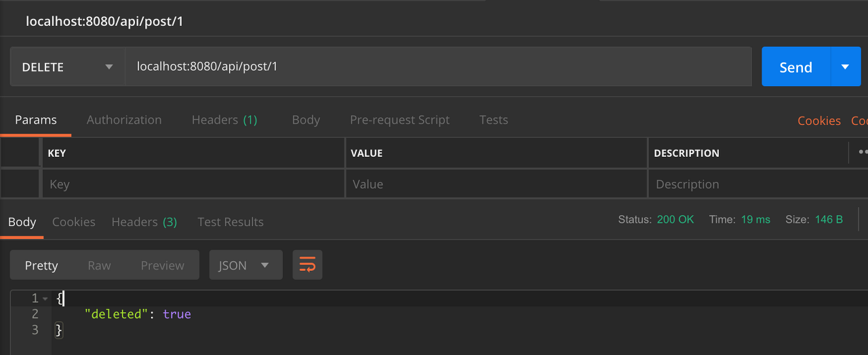Image resolution: width=868 pixels, height=355 pixels.
Task: Click the "deleted" key in the response
Action: point(116,314)
